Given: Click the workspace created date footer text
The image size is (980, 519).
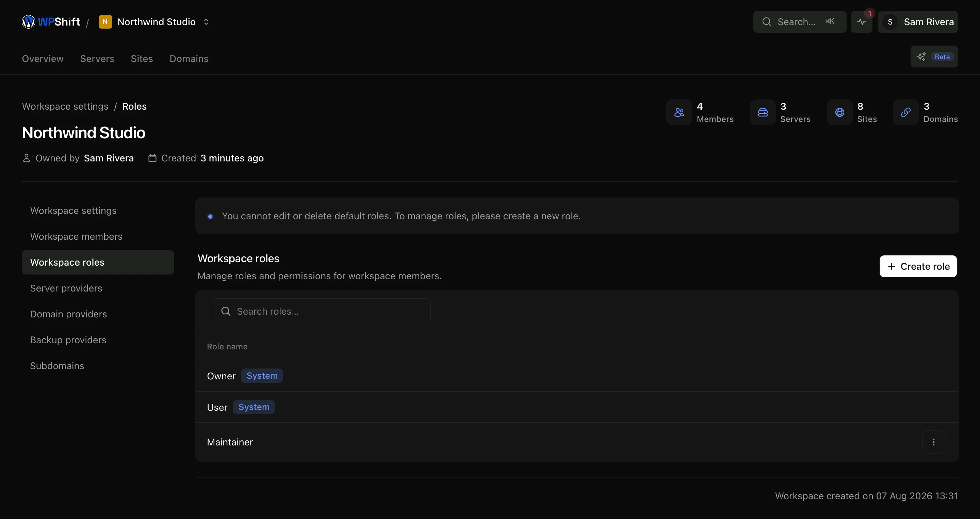Looking at the screenshot, I should point(866,496).
